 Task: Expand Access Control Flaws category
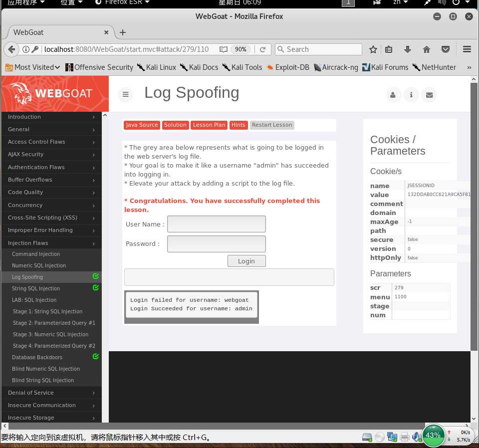(x=51, y=142)
